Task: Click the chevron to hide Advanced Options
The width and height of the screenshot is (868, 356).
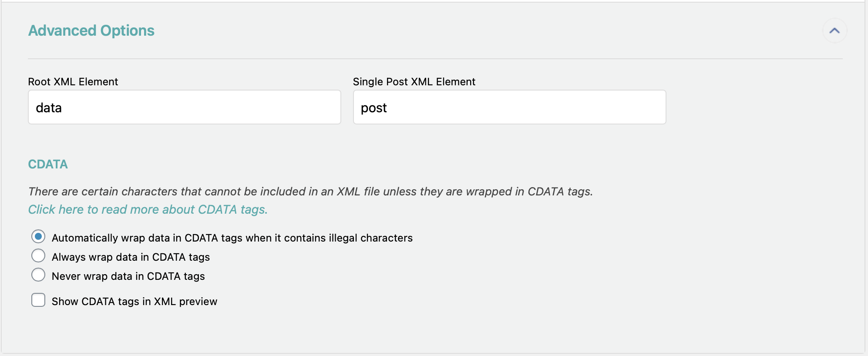Action: 834,30
